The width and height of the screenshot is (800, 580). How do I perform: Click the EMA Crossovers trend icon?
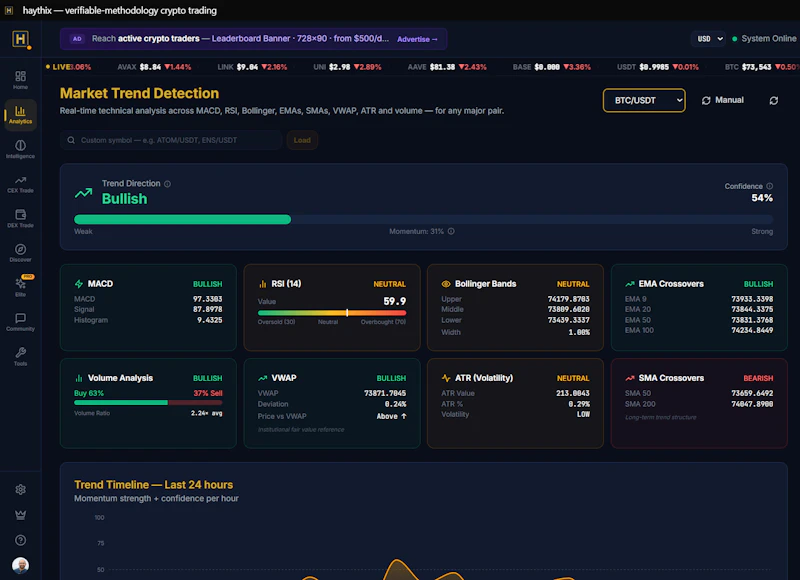click(630, 284)
